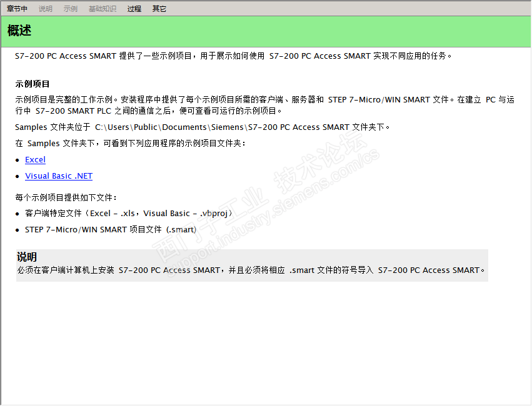
Task: Click the line starting 在 Samples 文件夹下
Action: coord(130,144)
